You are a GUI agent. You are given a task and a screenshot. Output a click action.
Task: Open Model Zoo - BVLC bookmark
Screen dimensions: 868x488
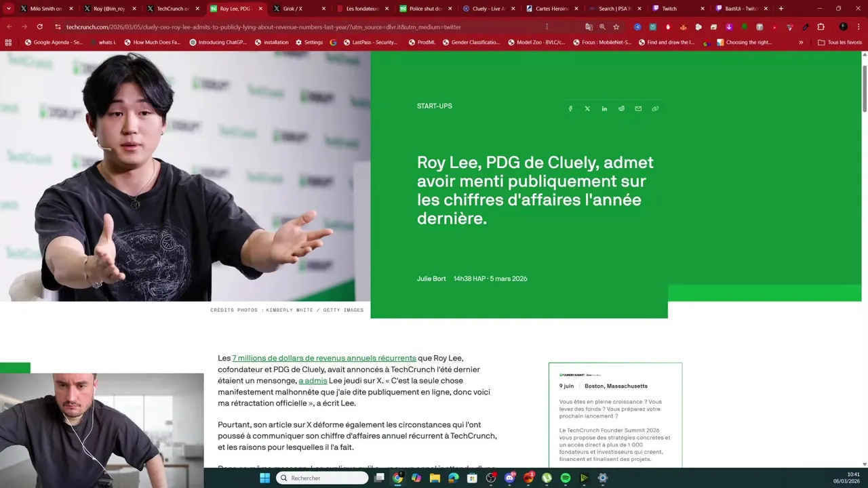(535, 42)
